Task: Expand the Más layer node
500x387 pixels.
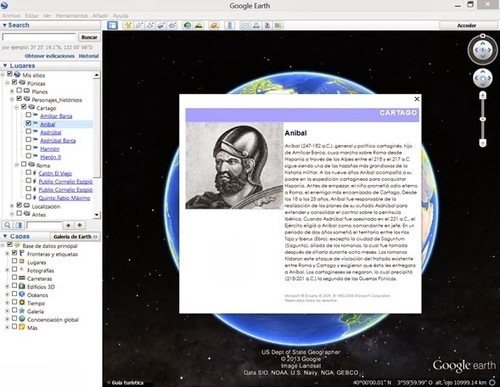Action: point(7,327)
